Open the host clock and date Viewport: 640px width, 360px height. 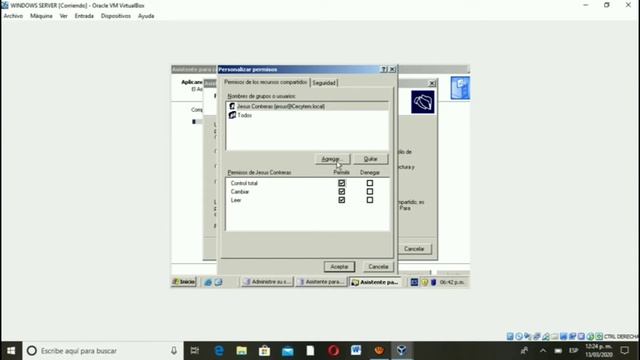point(599,351)
